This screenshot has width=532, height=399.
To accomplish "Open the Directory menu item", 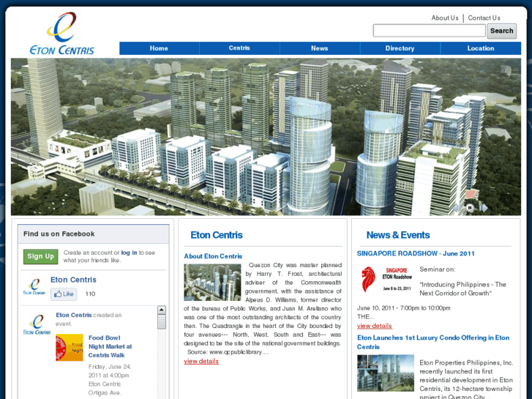I will click(x=400, y=48).
